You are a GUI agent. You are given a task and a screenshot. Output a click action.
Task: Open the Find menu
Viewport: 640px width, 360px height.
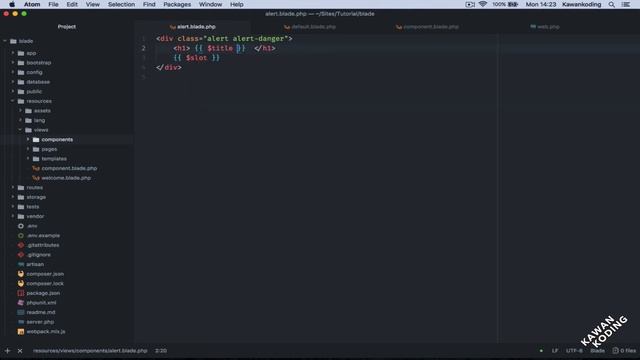click(149, 4)
